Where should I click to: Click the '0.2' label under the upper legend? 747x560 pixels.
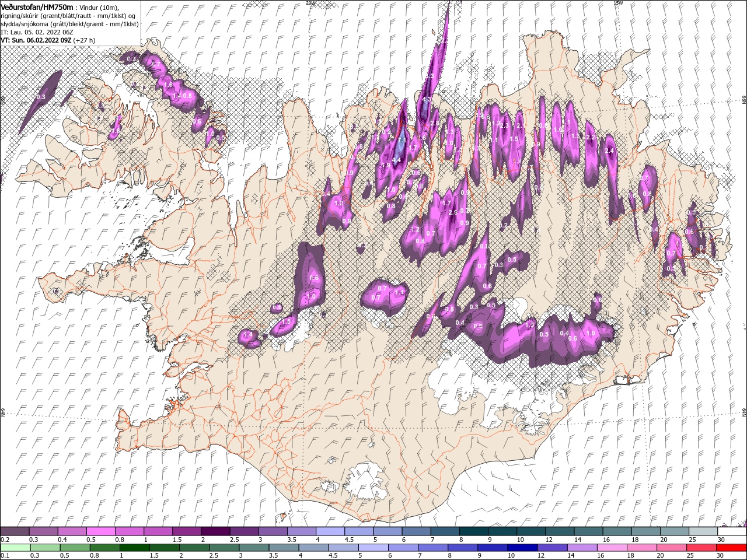pyautogui.click(x=5, y=540)
